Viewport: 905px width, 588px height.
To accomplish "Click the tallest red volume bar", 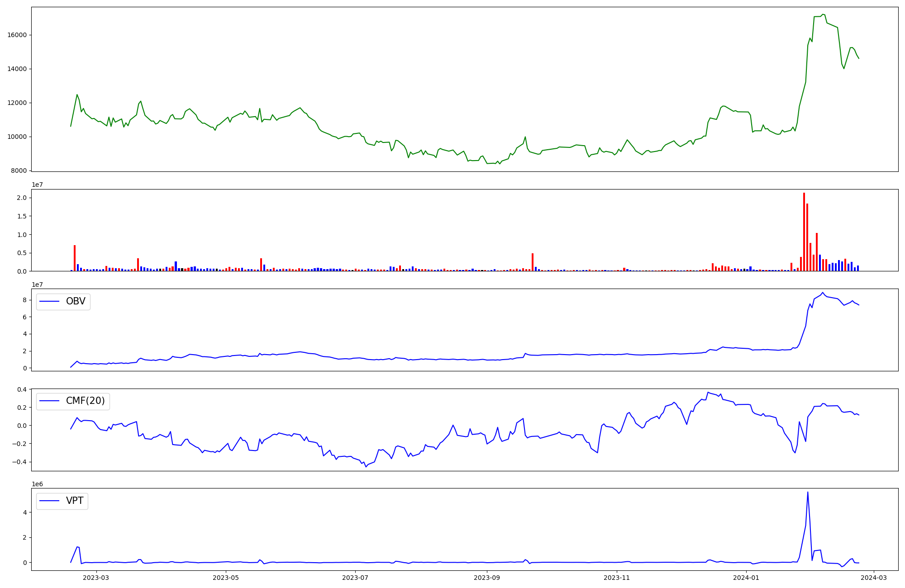I will [x=804, y=232].
